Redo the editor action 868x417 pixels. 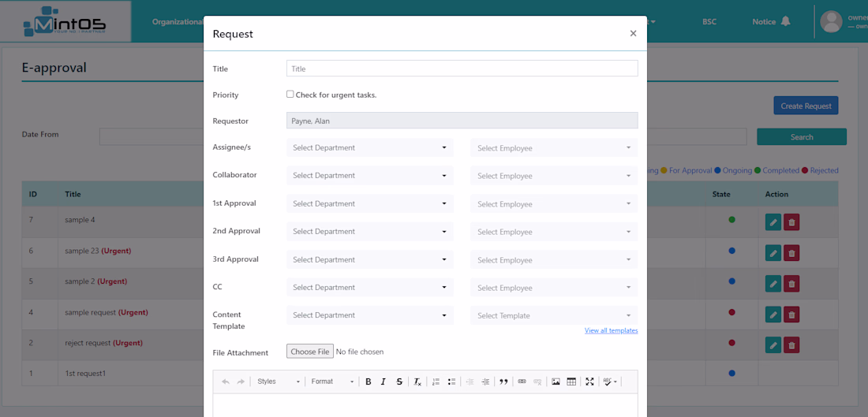(241, 382)
